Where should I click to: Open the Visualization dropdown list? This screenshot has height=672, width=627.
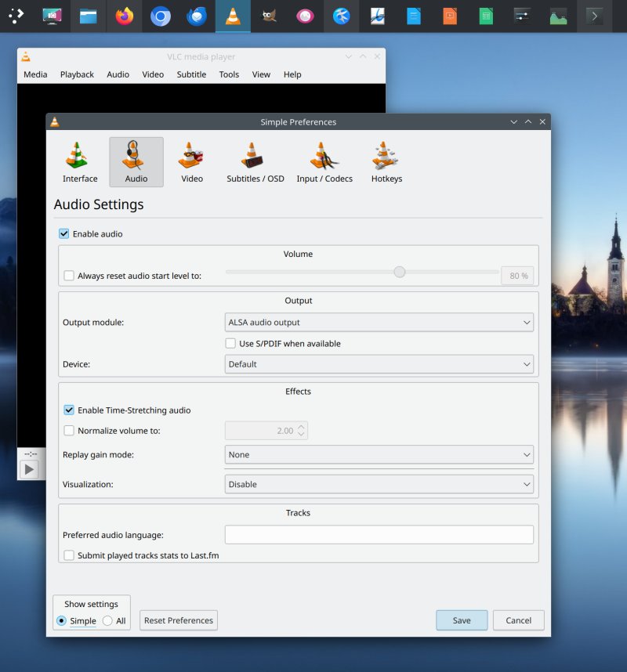coord(379,484)
